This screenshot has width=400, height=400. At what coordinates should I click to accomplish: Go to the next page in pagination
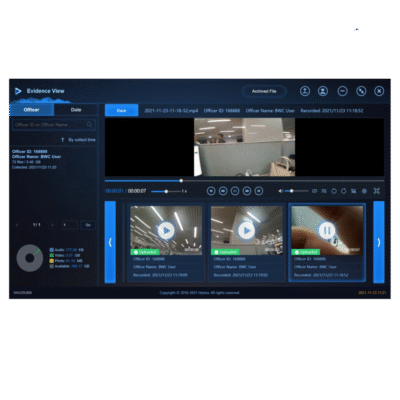(52, 225)
